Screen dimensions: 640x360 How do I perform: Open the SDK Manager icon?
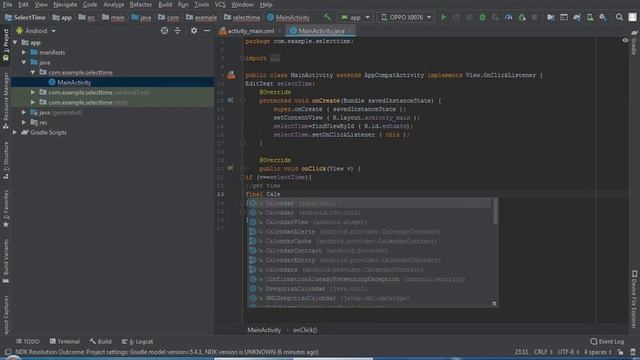pos(603,17)
